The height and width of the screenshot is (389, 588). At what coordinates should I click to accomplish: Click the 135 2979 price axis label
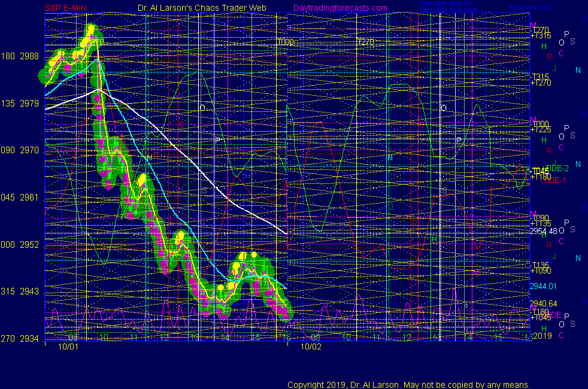coord(20,103)
